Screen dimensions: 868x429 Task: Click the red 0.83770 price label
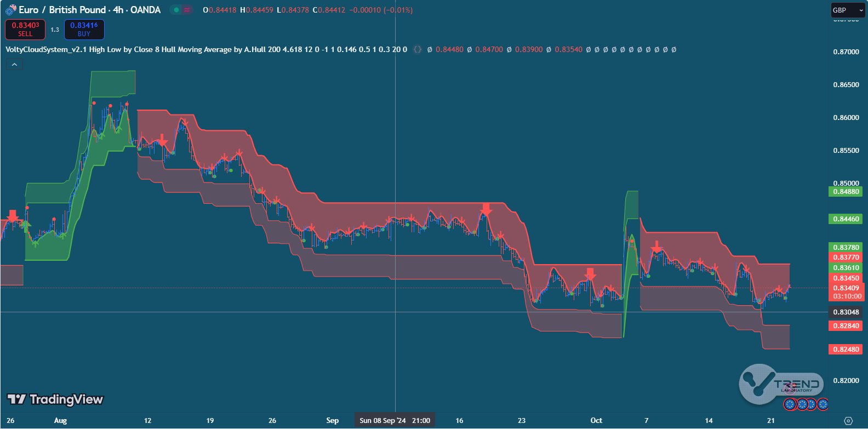pos(846,258)
